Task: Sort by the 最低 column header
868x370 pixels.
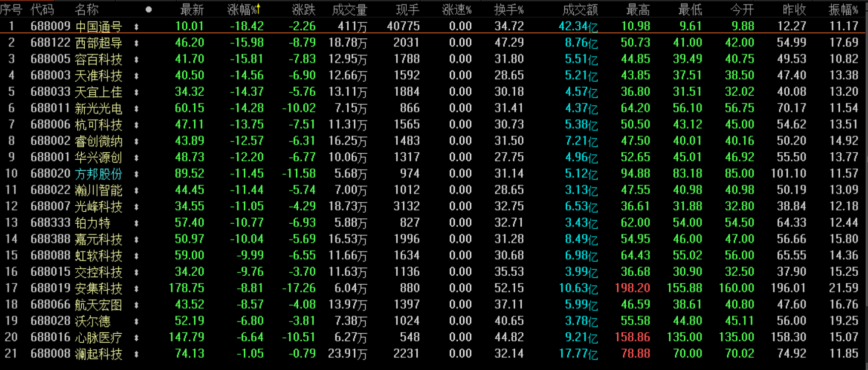Action: pos(690,9)
